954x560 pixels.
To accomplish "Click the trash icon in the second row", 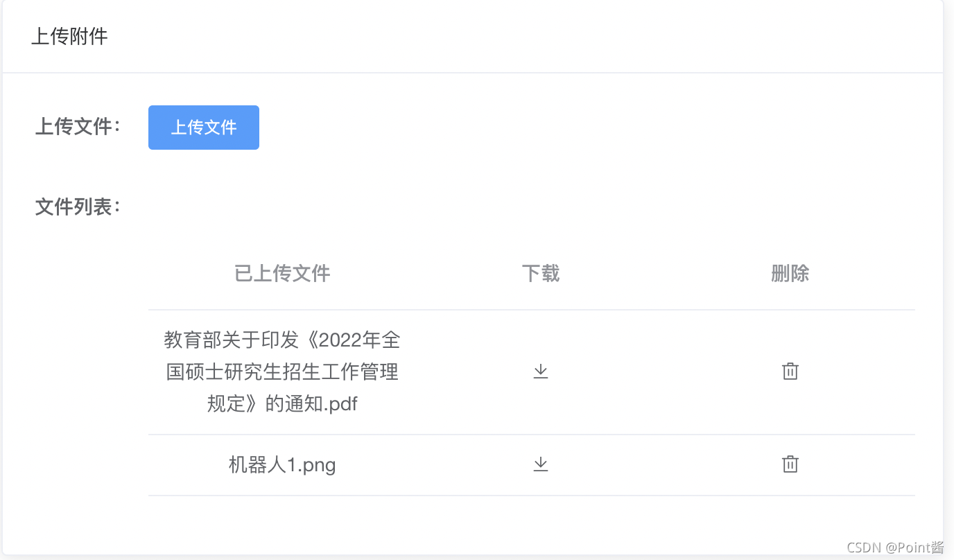I will click(x=790, y=464).
